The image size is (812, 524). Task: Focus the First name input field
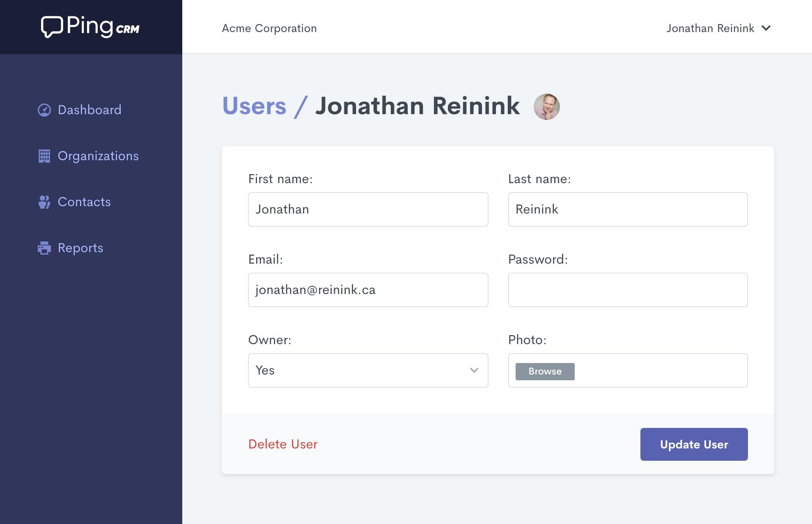(368, 209)
